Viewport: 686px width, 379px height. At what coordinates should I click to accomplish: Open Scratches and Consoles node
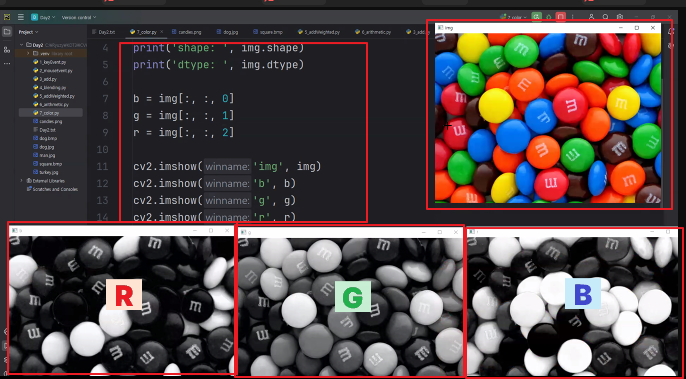[x=52, y=189]
